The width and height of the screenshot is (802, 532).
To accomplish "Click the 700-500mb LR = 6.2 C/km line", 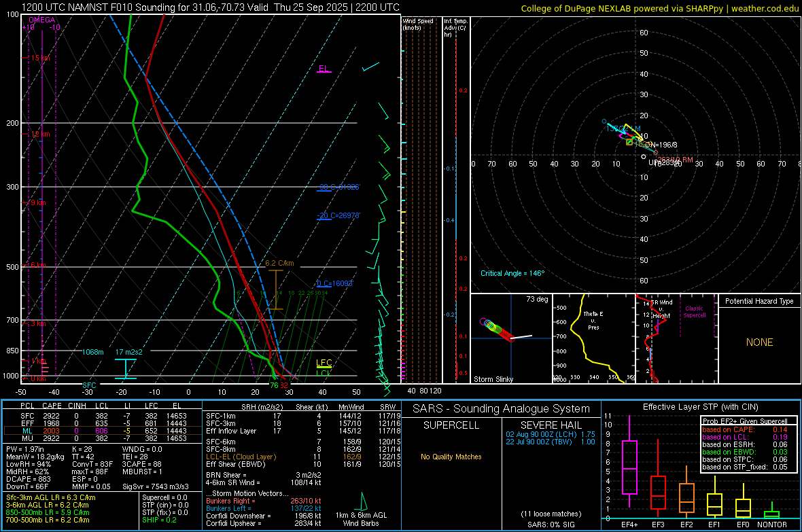I will point(48,520).
